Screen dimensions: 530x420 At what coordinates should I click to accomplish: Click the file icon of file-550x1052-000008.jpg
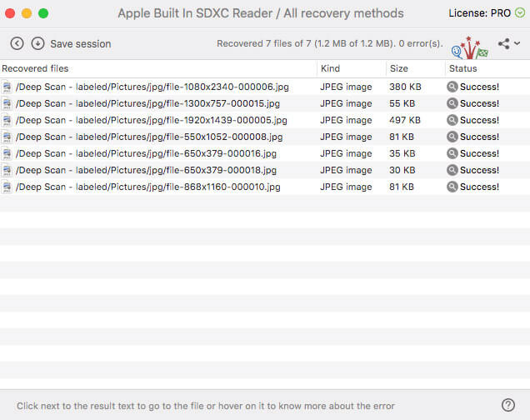[x=7, y=137]
